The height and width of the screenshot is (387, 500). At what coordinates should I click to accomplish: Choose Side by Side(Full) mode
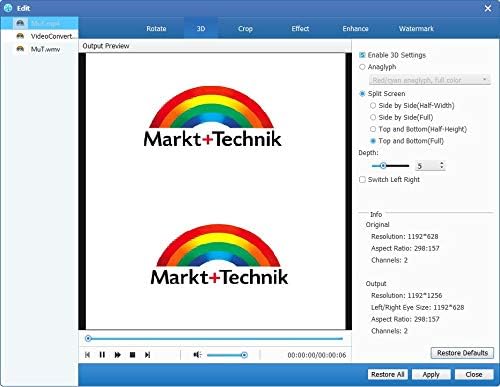pos(373,117)
